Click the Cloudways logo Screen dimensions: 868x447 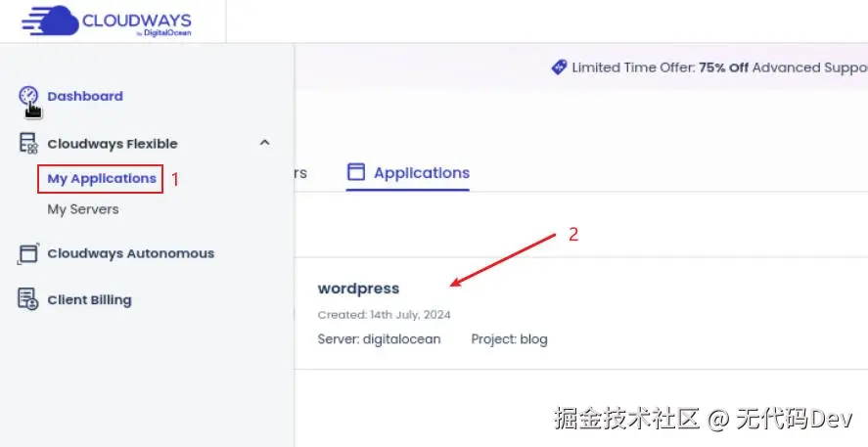pyautogui.click(x=107, y=21)
